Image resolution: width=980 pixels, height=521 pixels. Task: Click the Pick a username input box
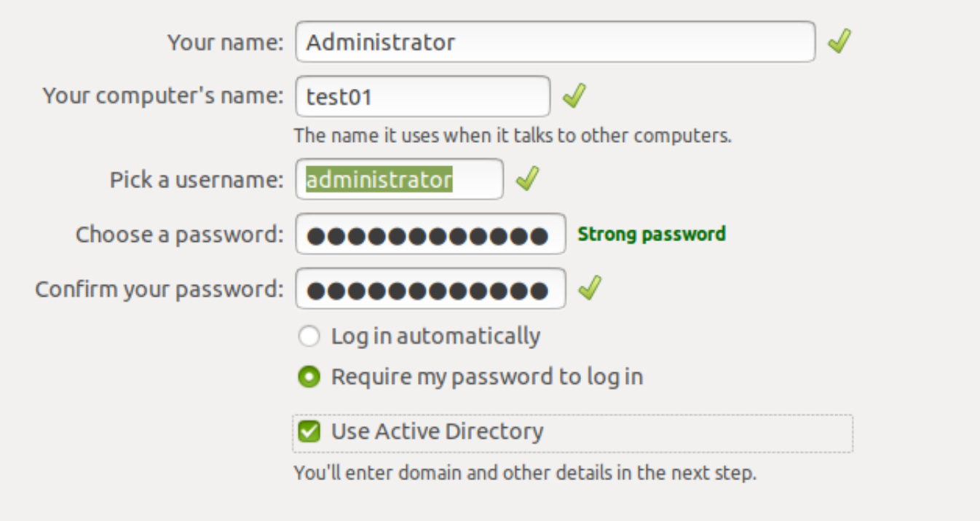click(x=399, y=179)
